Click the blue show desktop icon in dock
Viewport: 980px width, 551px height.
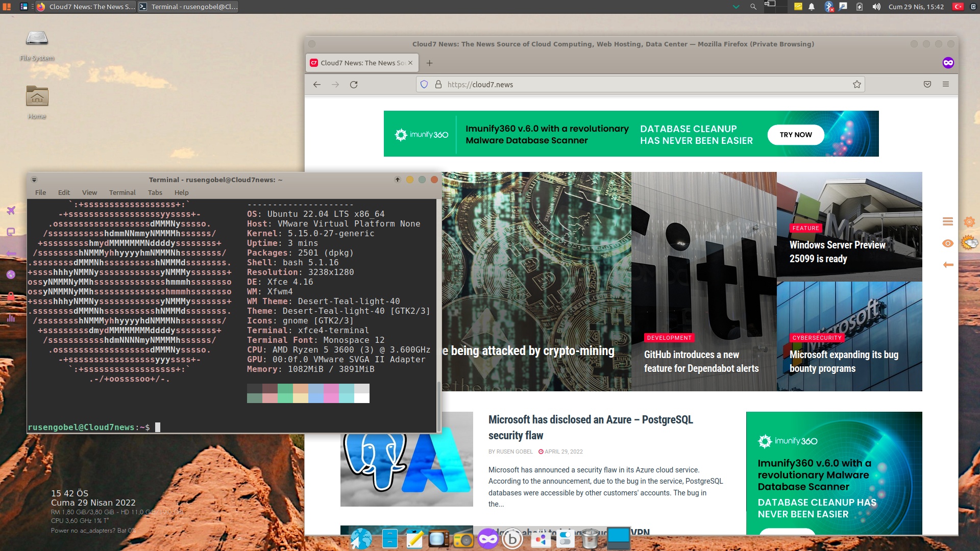click(619, 538)
